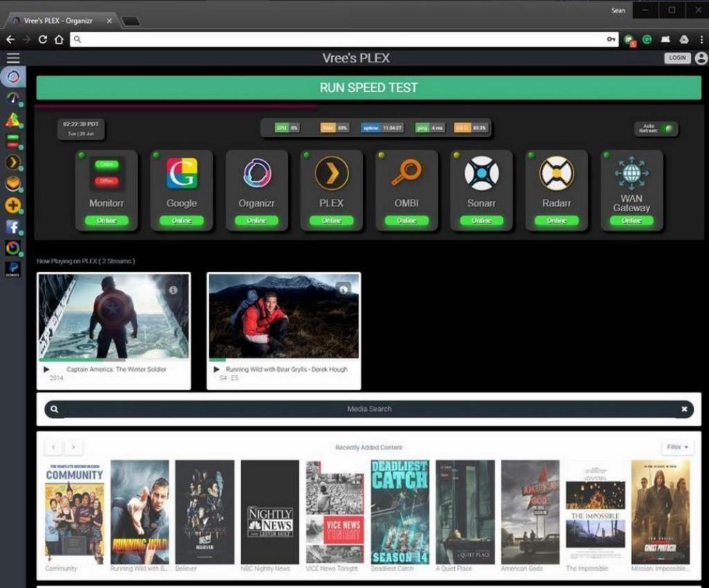Open the A Quiet Place poster
Screen dimensions: 709x588
(x=465, y=513)
